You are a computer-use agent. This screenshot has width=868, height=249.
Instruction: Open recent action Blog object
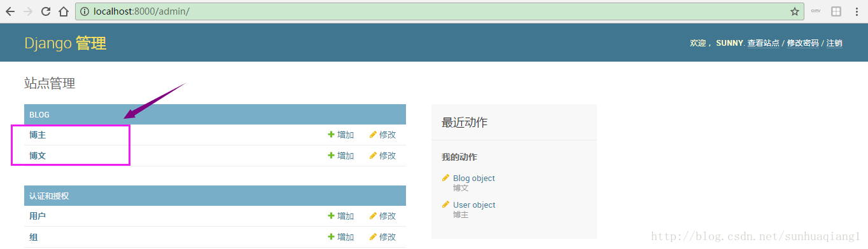click(x=473, y=178)
